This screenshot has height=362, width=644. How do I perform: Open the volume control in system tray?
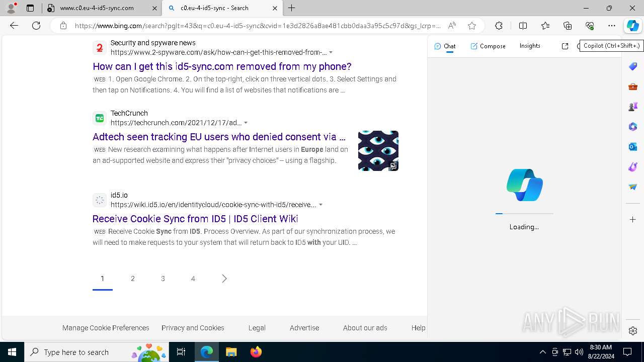click(579, 352)
